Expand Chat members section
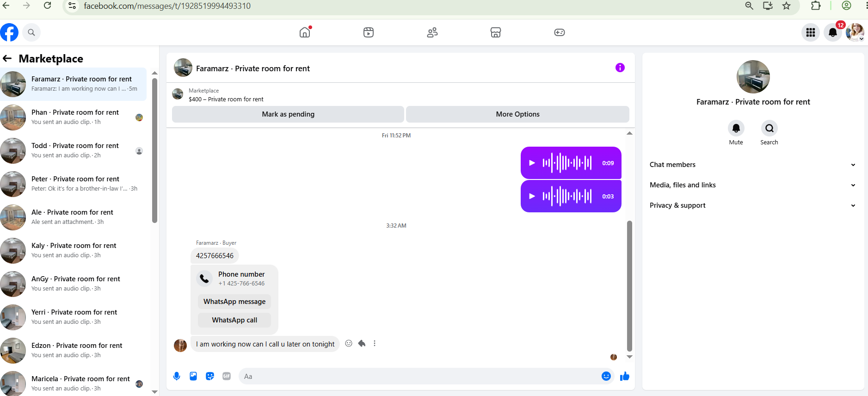This screenshot has height=396, width=868. pos(753,165)
